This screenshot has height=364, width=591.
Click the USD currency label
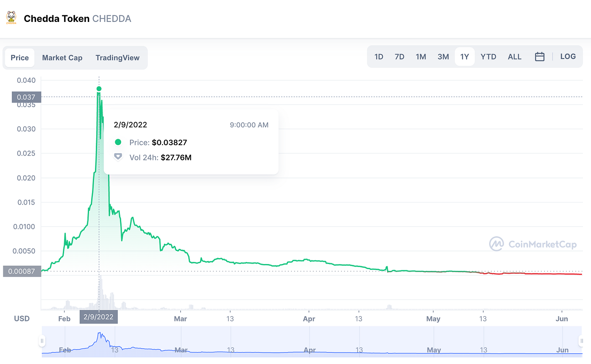point(22,318)
